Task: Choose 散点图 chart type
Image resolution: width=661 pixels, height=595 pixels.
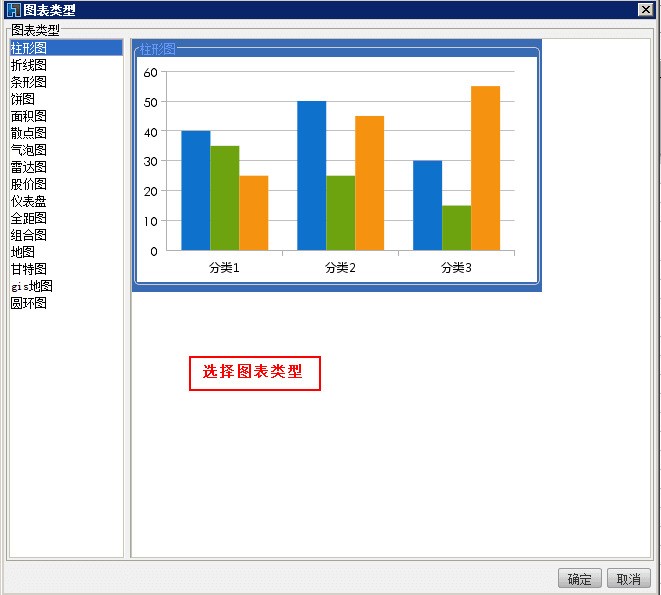Action: pos(29,133)
